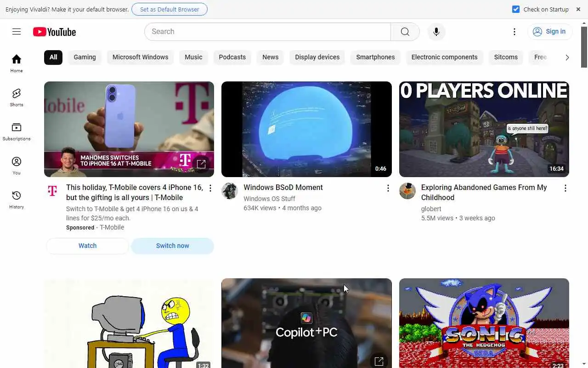The width and height of the screenshot is (588, 368).
Task: Open the Sonic the Hedgehog thumbnail
Action: point(484,323)
